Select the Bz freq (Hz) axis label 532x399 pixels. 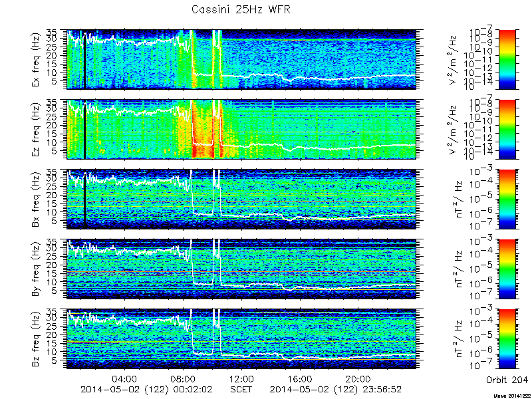[36, 339]
